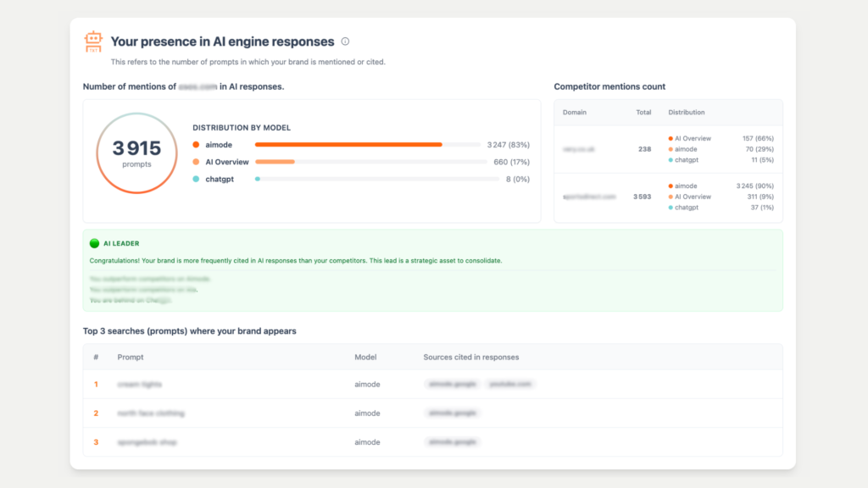The image size is (868, 488).
Task: Sort by Domain column in competitor table
Action: tap(574, 113)
